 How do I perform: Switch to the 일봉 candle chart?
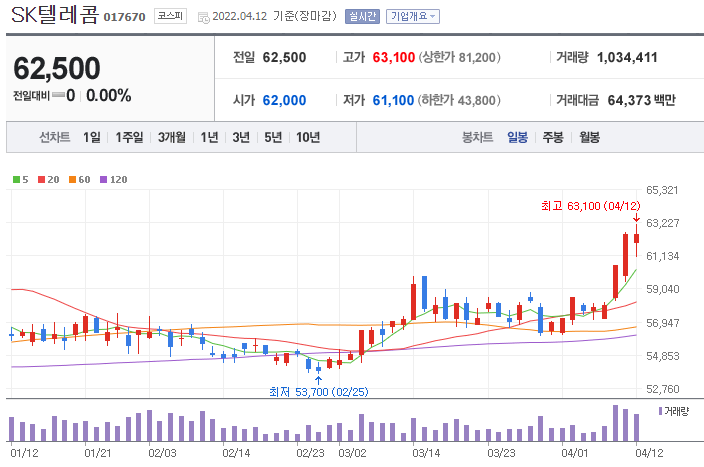517,137
